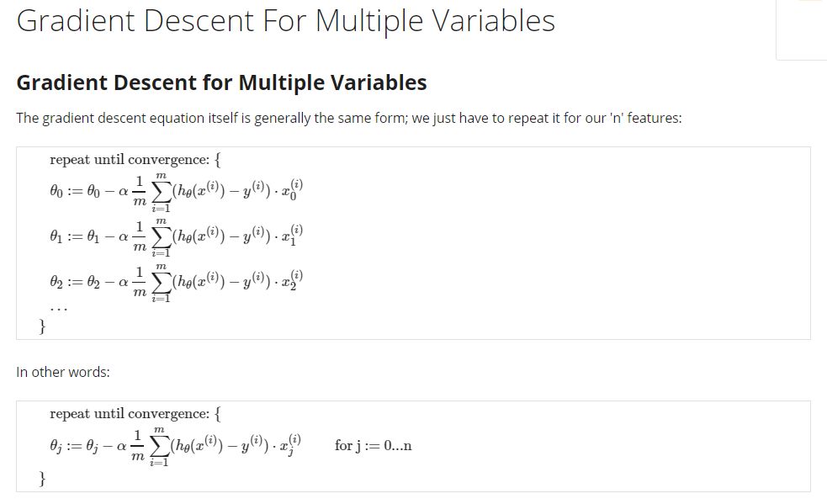Click the page title 'Gradient Descent For Multiple Variables'
This screenshot has height=504, width=827.
coord(285,21)
